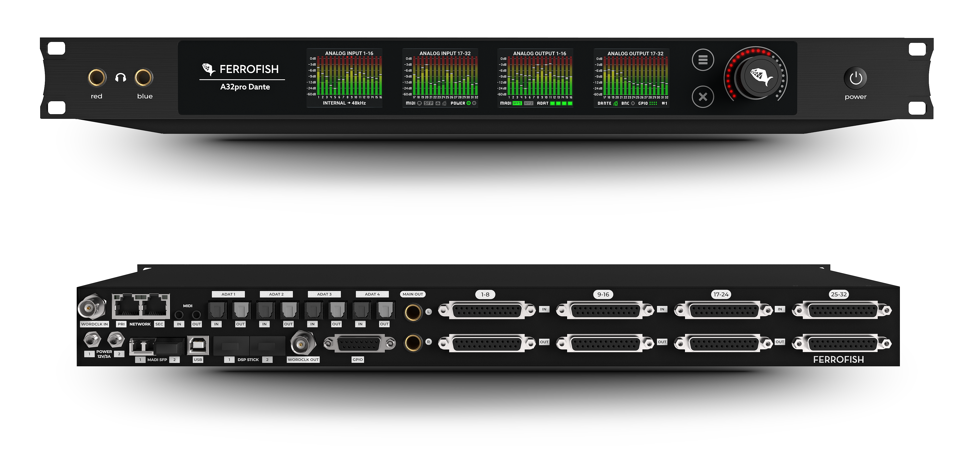
Task: Click the 17-24 channel group label
Action: [x=721, y=294]
